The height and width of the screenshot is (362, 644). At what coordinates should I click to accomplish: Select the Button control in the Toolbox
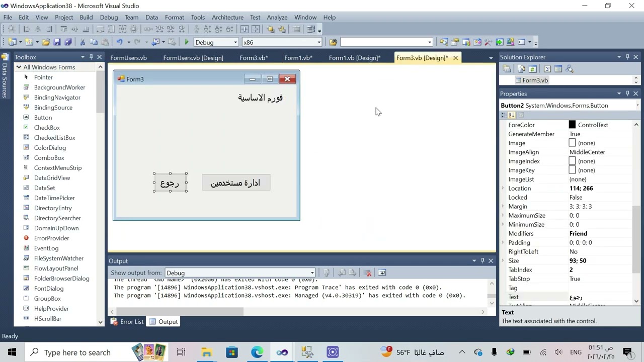pyautogui.click(x=43, y=118)
